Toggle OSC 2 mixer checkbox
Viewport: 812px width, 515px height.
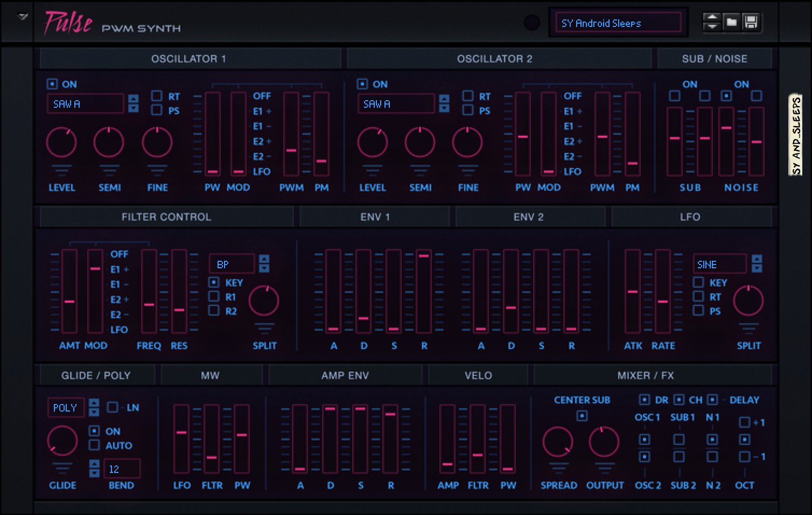coord(644,457)
